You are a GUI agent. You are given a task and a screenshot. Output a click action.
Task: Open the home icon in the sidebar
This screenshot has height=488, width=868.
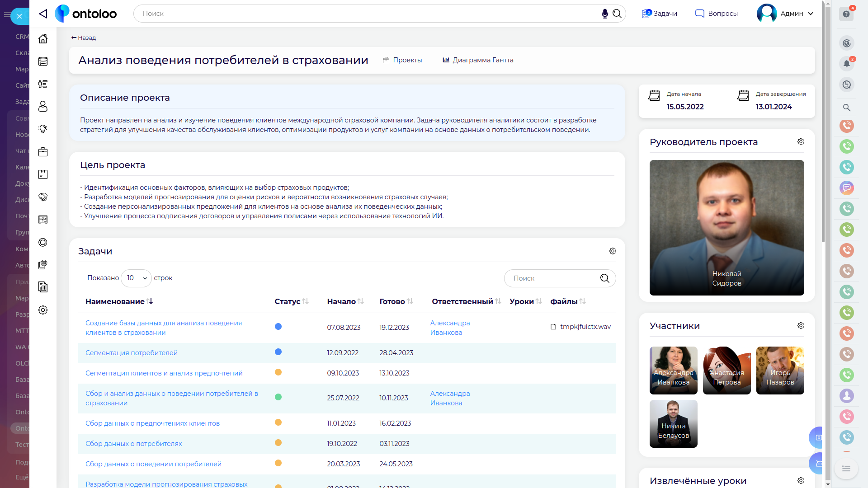point(43,39)
